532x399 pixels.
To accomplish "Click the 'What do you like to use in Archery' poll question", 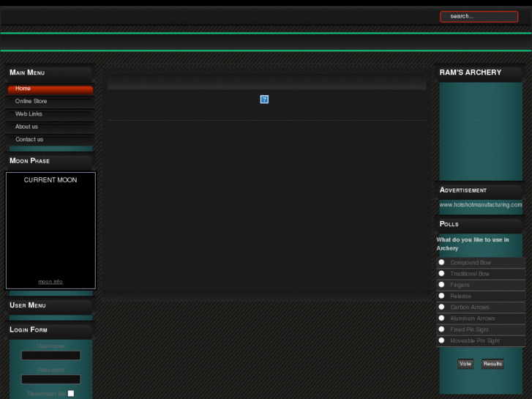I will (473, 244).
